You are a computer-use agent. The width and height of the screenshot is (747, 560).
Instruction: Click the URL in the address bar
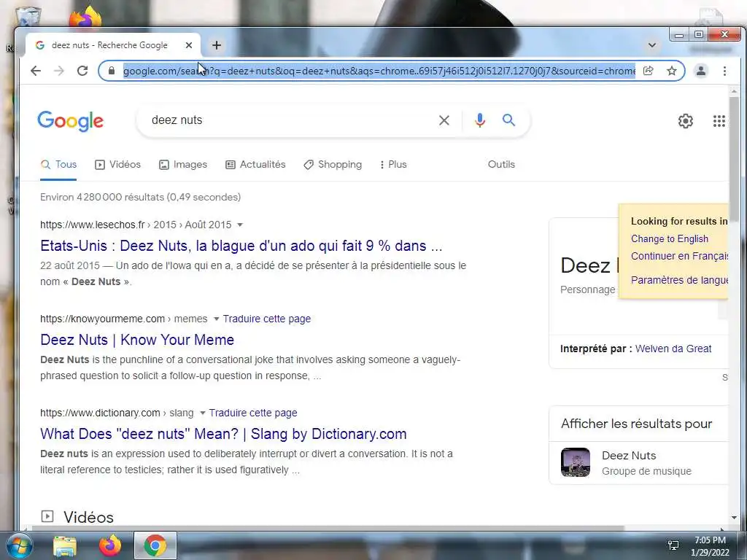[x=379, y=71]
